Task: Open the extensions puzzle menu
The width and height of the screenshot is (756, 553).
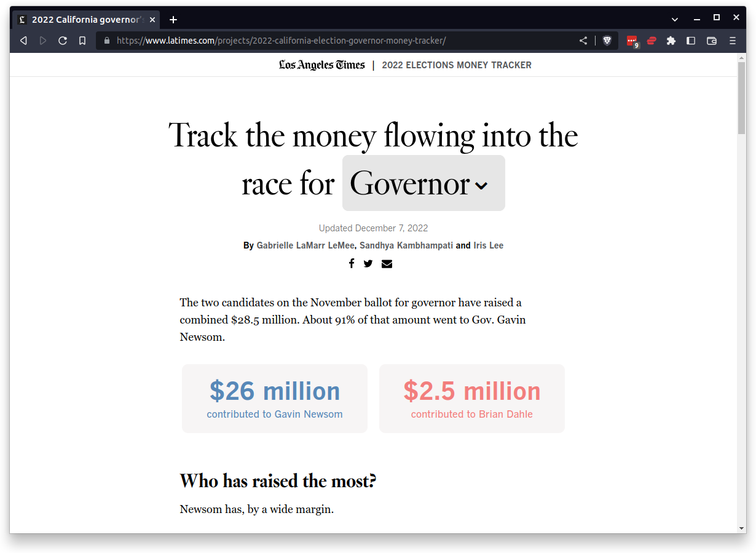Action: (x=671, y=41)
